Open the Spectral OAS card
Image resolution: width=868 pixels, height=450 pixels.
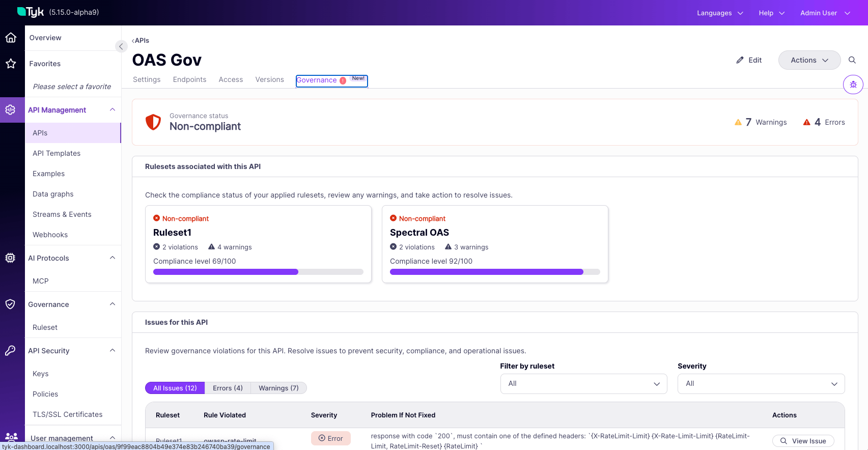495,244
